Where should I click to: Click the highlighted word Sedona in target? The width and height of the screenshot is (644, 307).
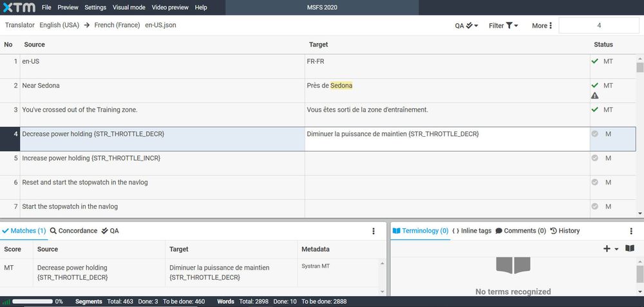click(x=341, y=86)
